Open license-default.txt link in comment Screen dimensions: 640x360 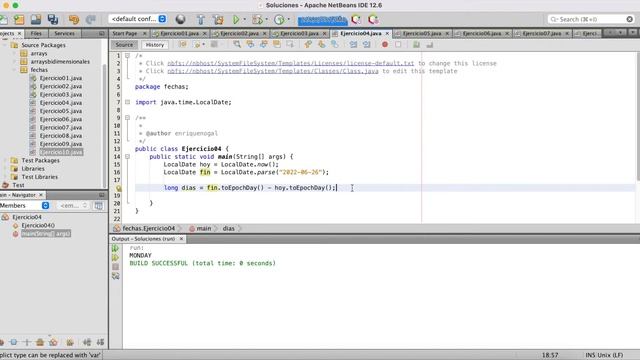click(291, 63)
